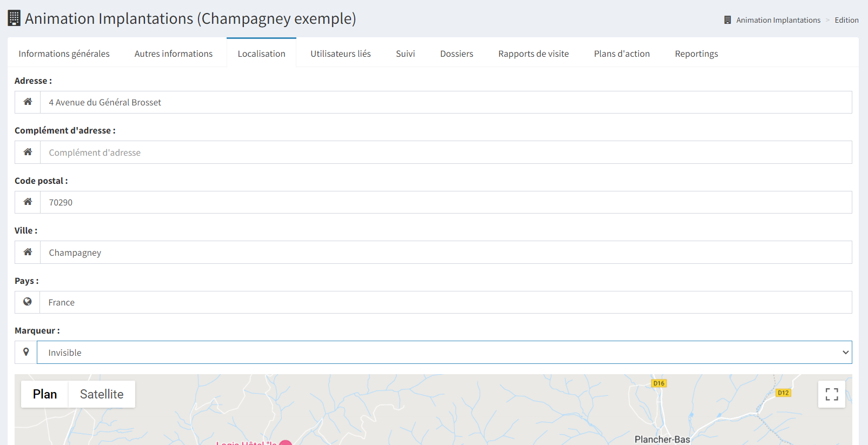Click into the Adresse input field

click(x=446, y=102)
